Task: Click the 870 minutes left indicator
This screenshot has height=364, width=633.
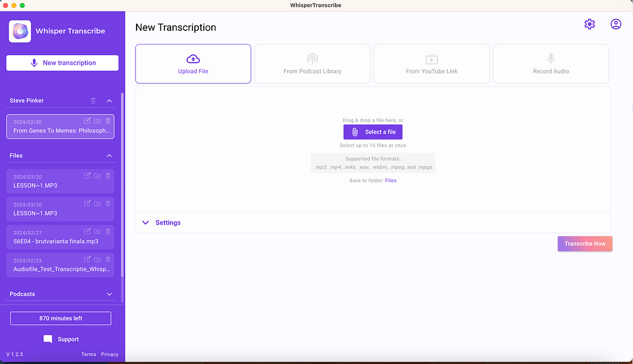Action: pos(60,318)
